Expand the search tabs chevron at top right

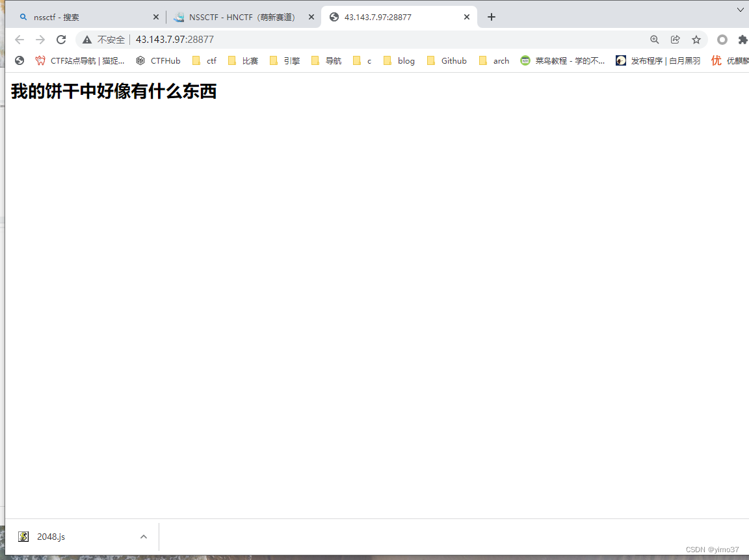point(740,10)
